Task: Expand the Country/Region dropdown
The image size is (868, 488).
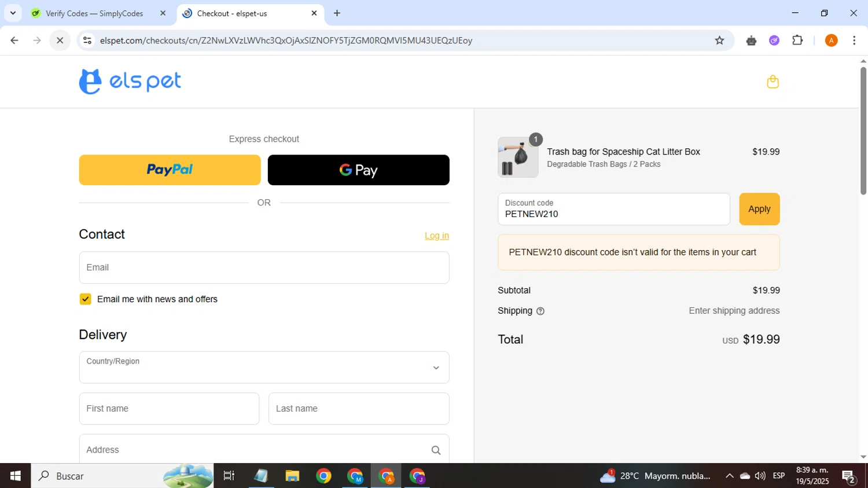Action: [264, 368]
